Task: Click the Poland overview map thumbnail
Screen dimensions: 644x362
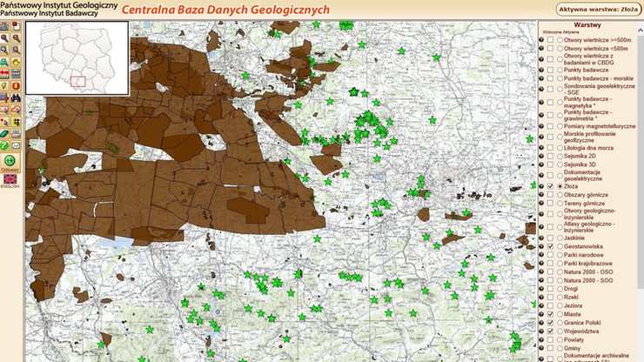Action: point(77,58)
